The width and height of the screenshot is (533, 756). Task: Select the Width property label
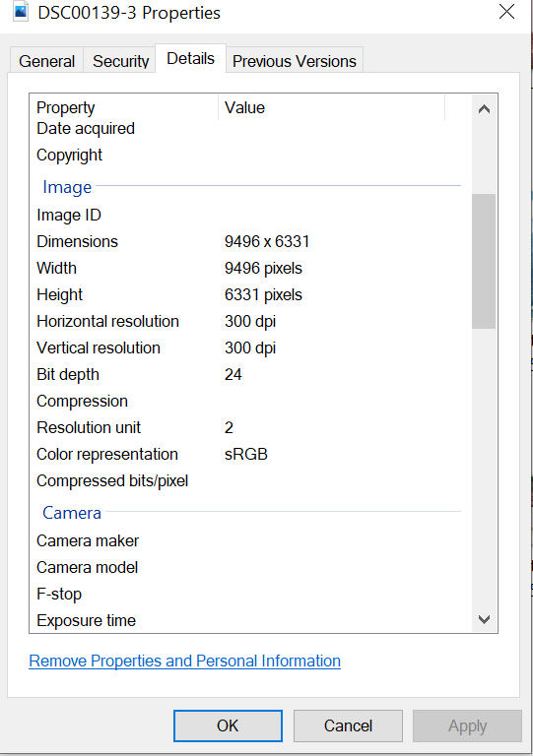coord(56,268)
